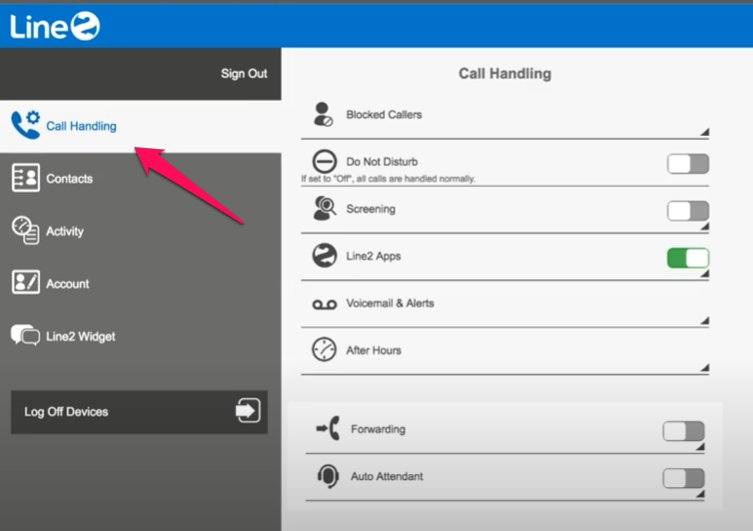Viewport: 753px width, 531px height.
Task: Click the Forwarding phone arrow icon
Action: (x=328, y=428)
